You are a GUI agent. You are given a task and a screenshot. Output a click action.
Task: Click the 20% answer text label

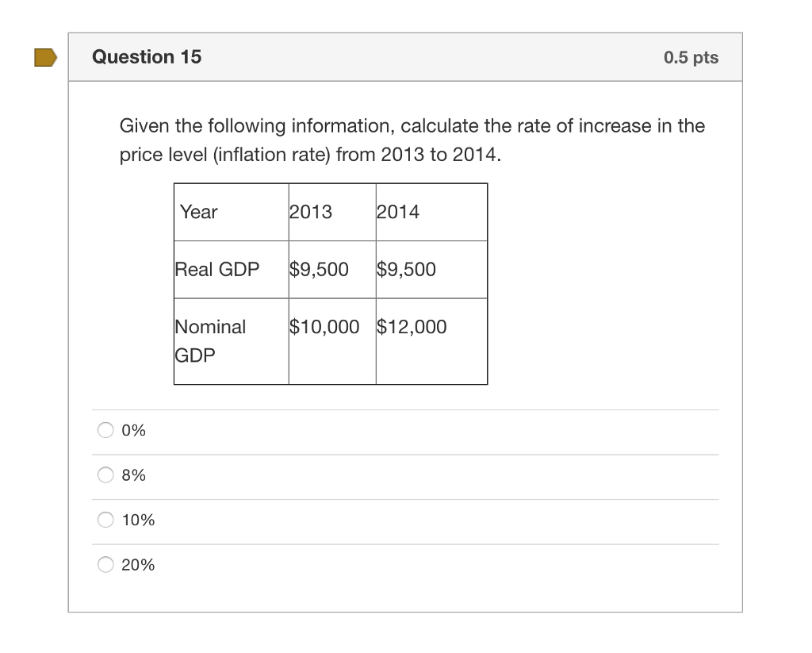pyautogui.click(x=139, y=564)
